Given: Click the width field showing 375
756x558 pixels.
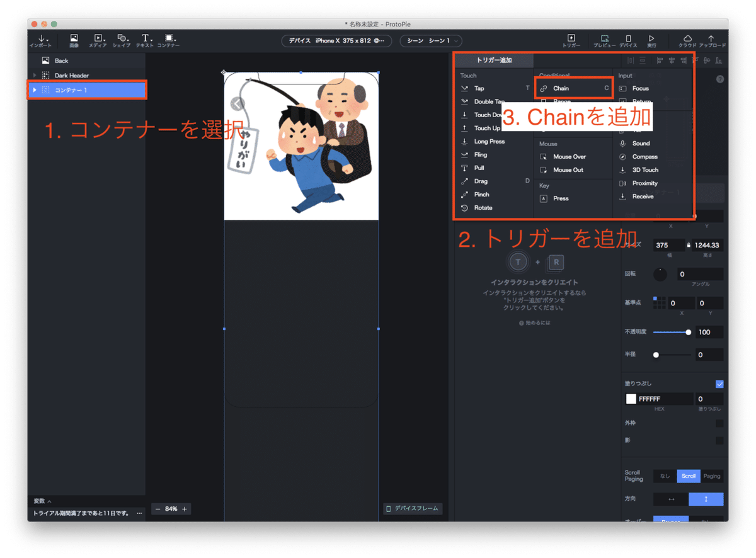Looking at the screenshot, I should click(668, 245).
